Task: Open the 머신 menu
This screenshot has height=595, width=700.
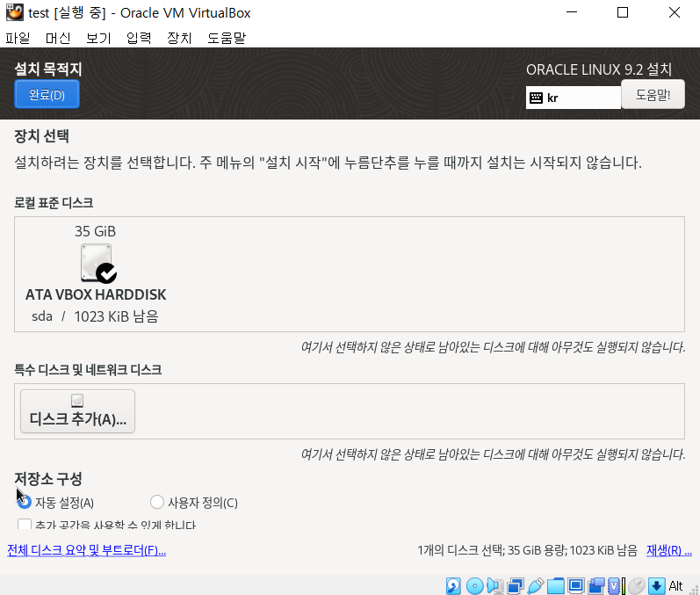Action: [x=58, y=38]
